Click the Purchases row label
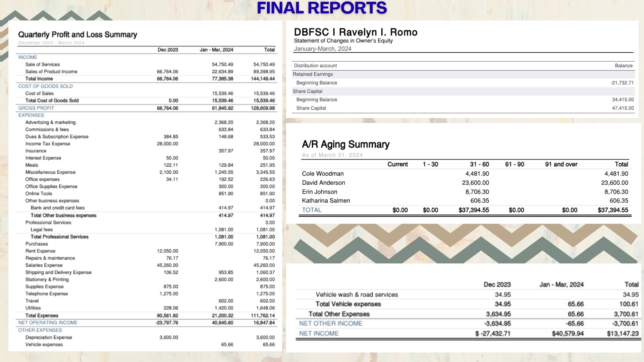Viewport: 644px width, 362px height. 37,244
